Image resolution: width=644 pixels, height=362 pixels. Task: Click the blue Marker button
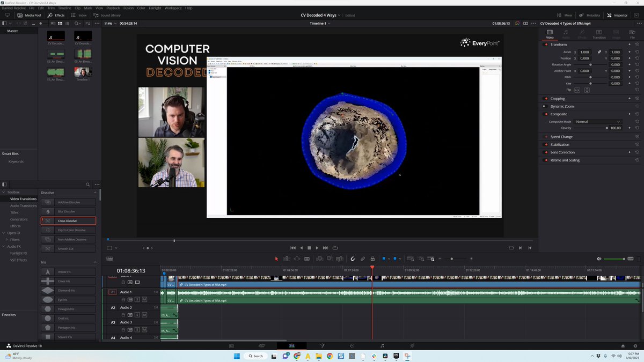click(x=395, y=258)
